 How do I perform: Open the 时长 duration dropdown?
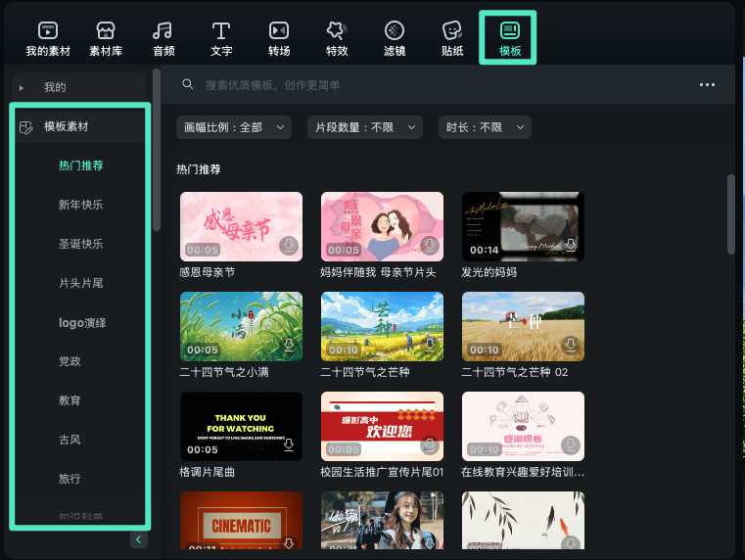point(485,127)
